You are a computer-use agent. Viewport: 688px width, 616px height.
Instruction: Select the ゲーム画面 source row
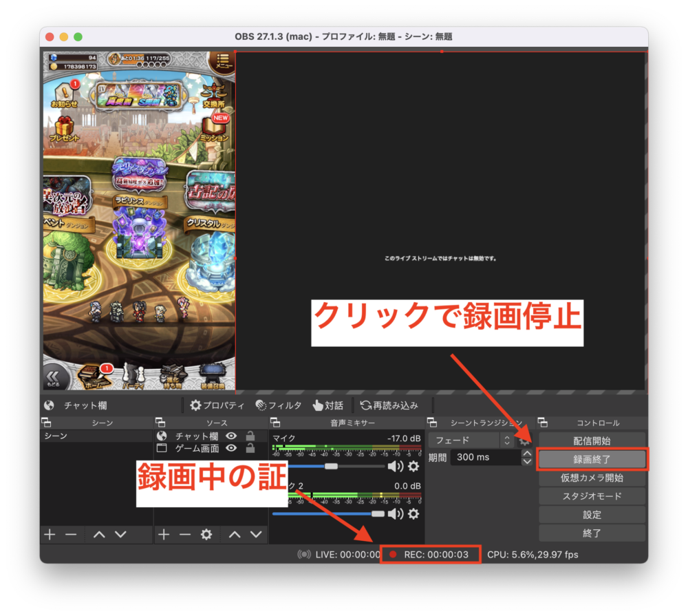tap(211, 448)
